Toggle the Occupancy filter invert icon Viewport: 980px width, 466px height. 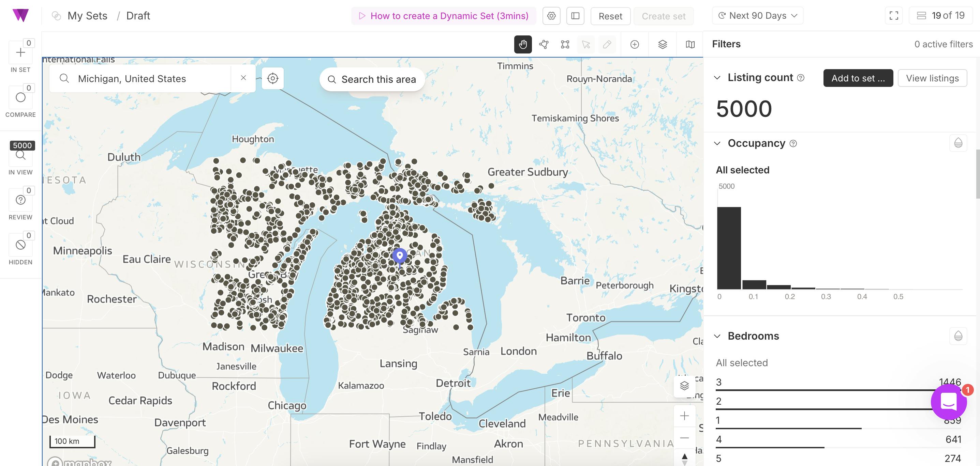click(x=958, y=143)
